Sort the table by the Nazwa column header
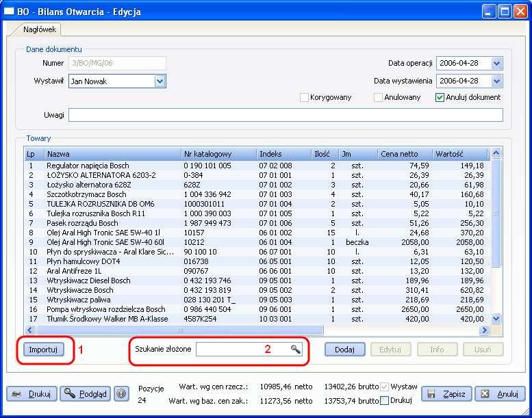Screen dimensions: 532x418 pyautogui.click(x=112, y=154)
